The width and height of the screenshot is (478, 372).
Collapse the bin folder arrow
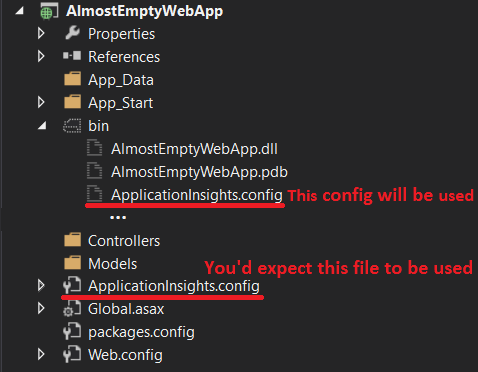pyautogui.click(x=42, y=126)
